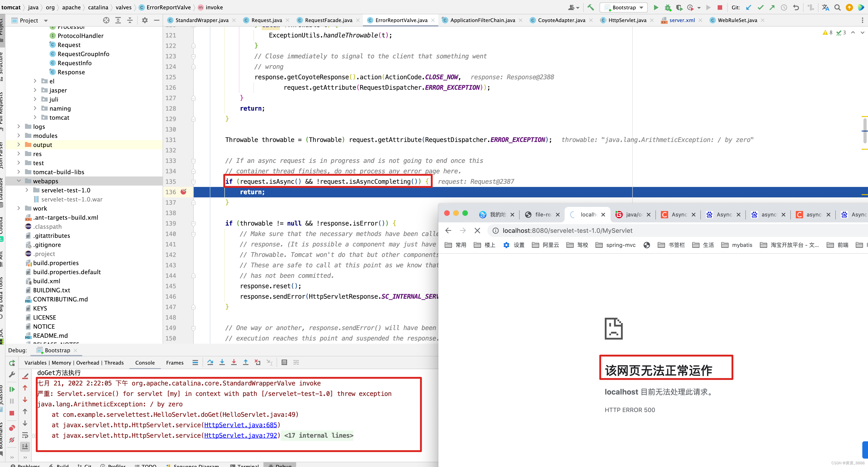Open the spring-mvc bookmark folder in the browser

pos(615,245)
